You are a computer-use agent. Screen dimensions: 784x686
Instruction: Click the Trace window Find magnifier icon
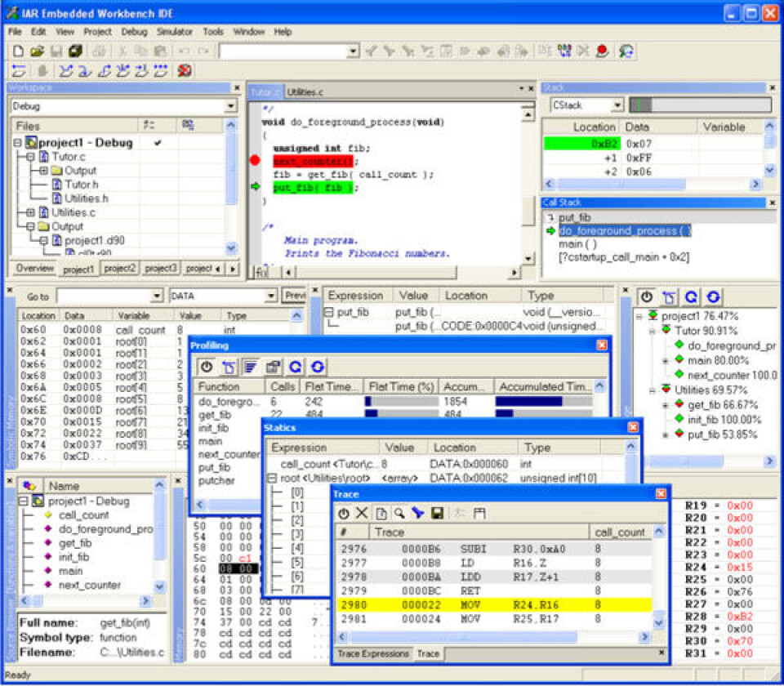[x=399, y=513]
